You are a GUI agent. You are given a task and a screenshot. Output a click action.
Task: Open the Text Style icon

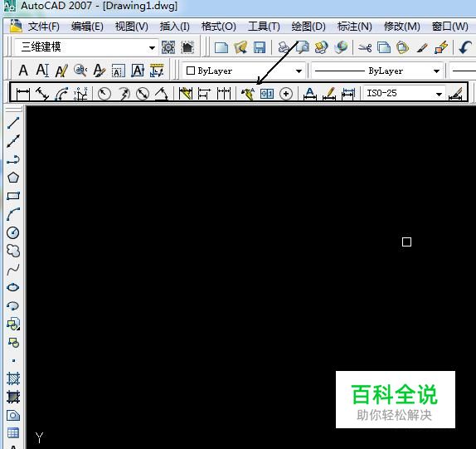coord(100,71)
